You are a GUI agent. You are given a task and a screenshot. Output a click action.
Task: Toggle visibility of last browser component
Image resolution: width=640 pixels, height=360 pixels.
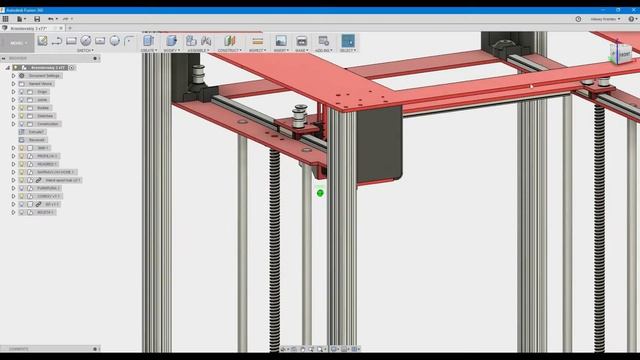(22, 212)
